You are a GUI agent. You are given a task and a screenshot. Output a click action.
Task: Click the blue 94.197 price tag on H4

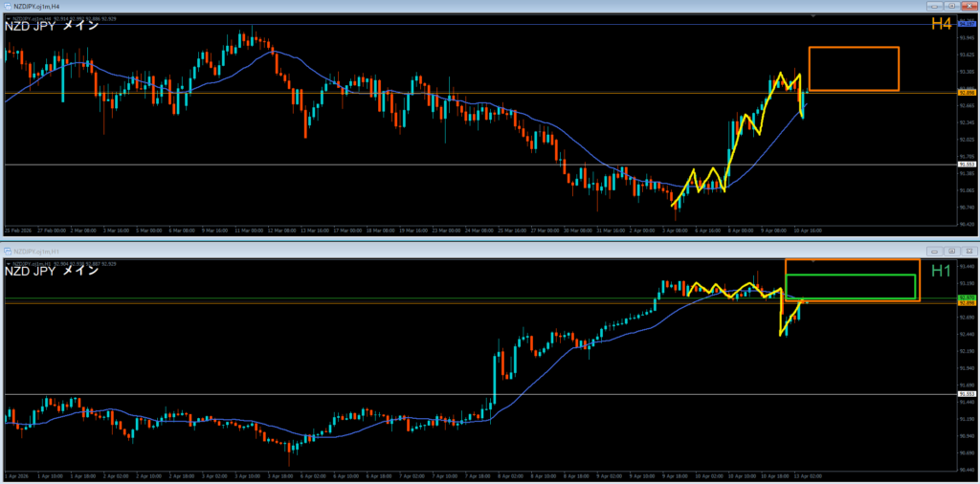(x=966, y=22)
